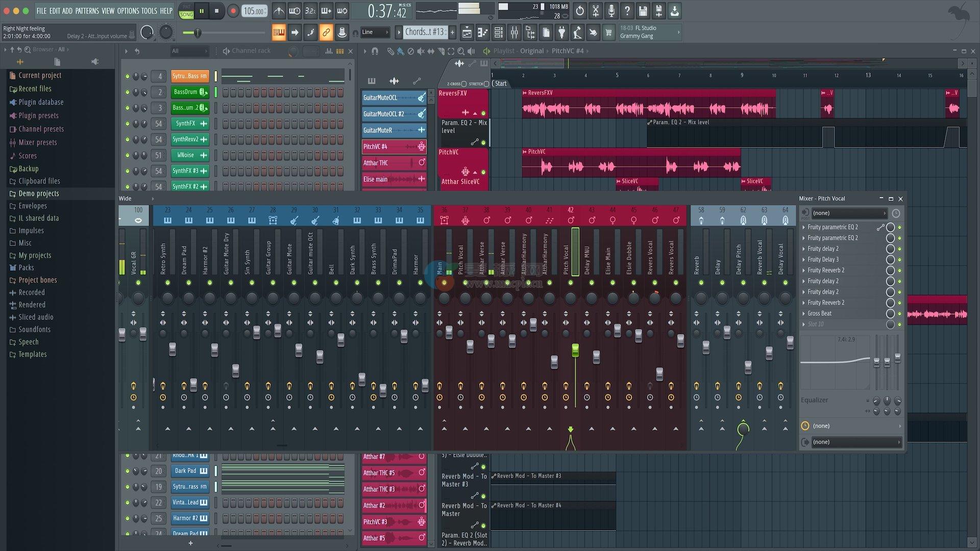The width and height of the screenshot is (980, 551).
Task: Disable Fruity Reeverb 2 effect slot LED
Action: tap(899, 270)
